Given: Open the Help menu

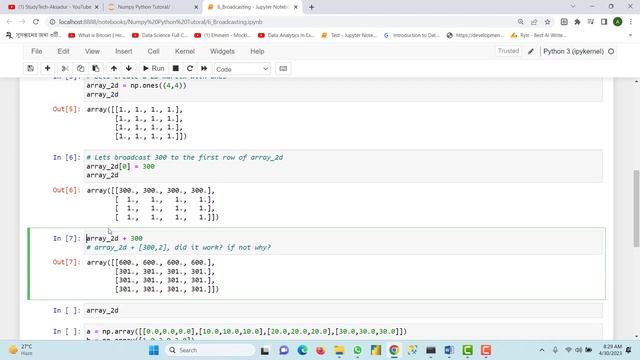Looking at the screenshot, I should pyautogui.click(x=257, y=51).
